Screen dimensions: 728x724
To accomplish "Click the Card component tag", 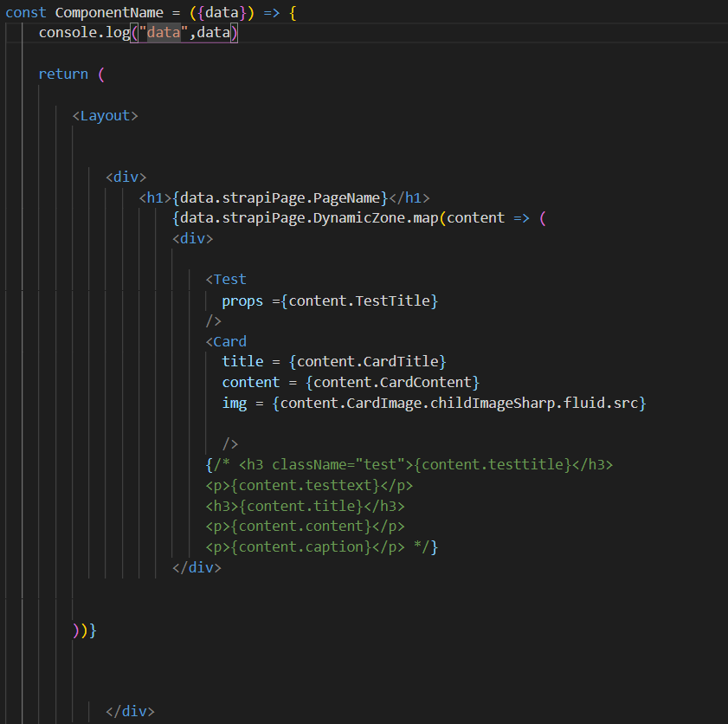I will [226, 342].
